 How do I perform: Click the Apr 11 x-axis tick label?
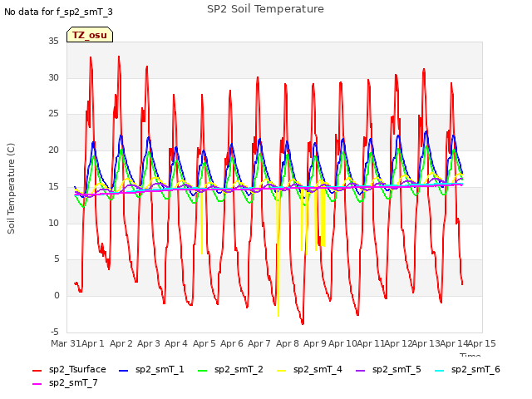[x=371, y=343]
